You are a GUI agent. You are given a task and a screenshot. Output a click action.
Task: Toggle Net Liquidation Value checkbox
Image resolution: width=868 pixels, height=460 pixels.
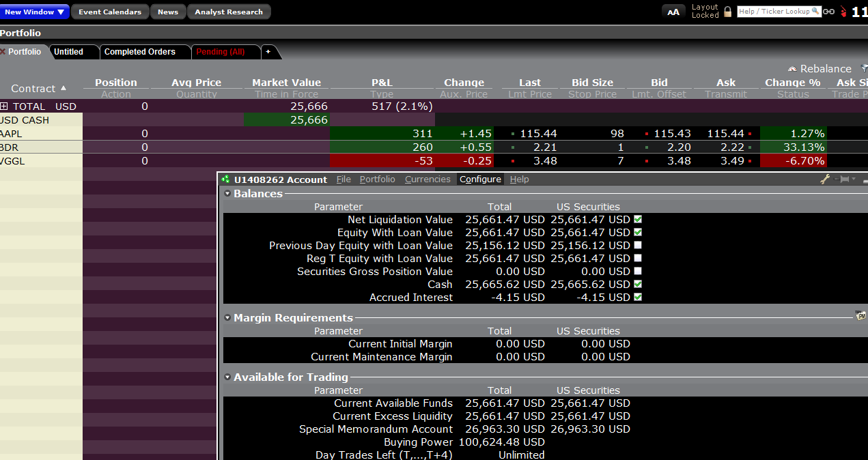tap(638, 220)
